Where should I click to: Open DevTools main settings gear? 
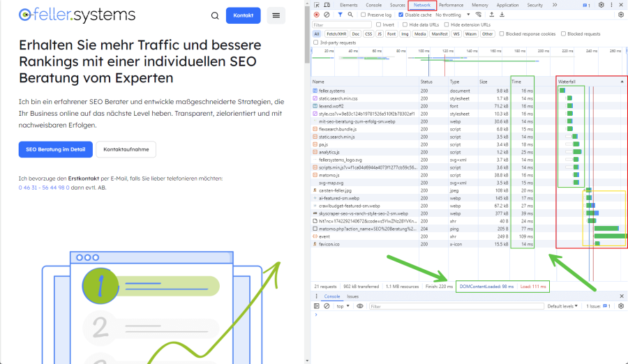pyautogui.click(x=601, y=5)
